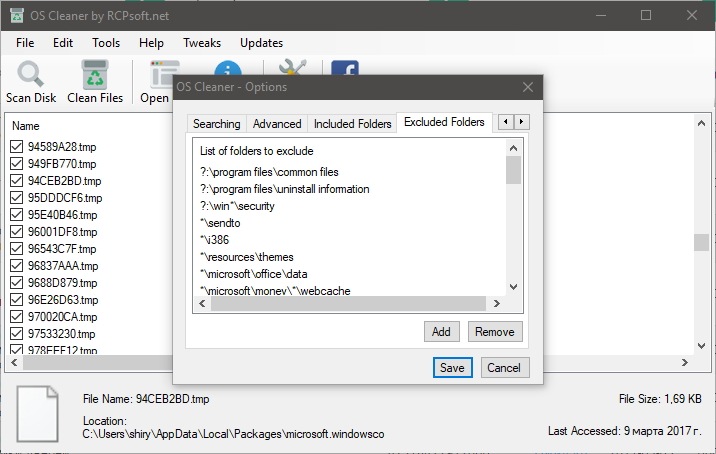
Task: Click excluded list vertical scrollbar thumb
Action: point(513,170)
